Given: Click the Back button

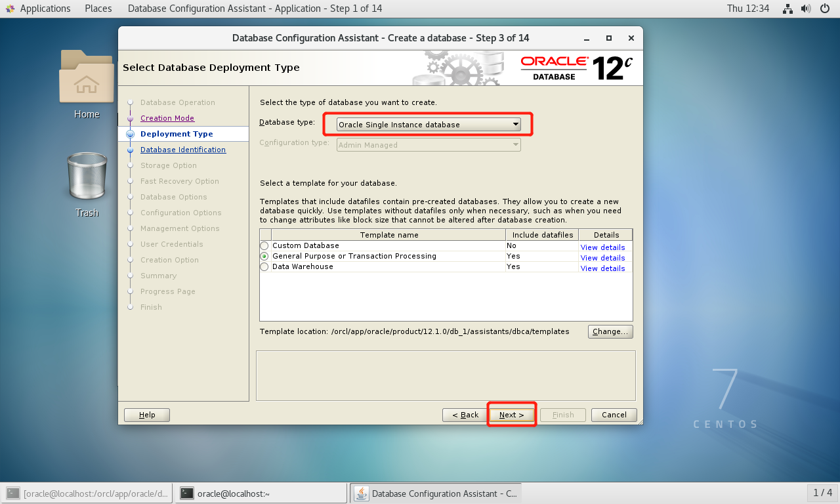Looking at the screenshot, I should 465,415.
